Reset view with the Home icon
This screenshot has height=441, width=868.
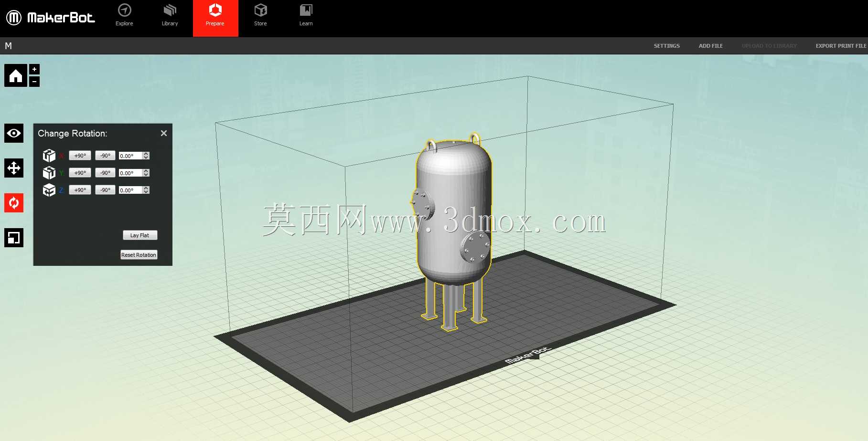pyautogui.click(x=16, y=75)
